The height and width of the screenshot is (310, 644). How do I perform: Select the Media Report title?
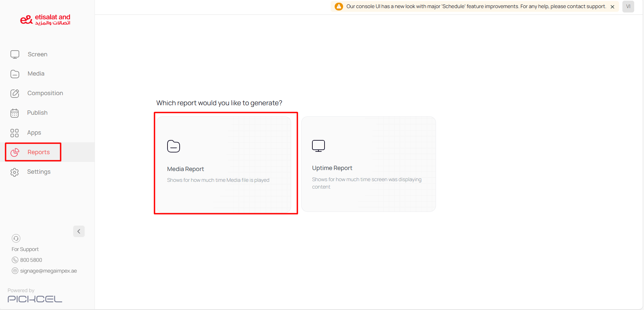click(x=185, y=169)
